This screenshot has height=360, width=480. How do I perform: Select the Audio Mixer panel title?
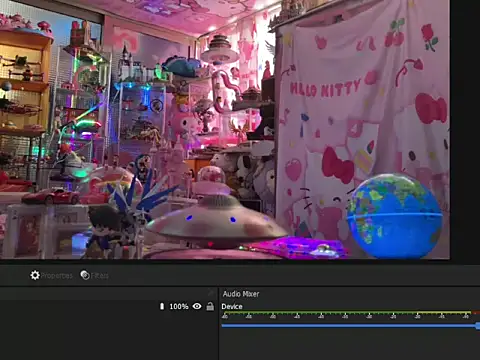[x=241, y=294]
